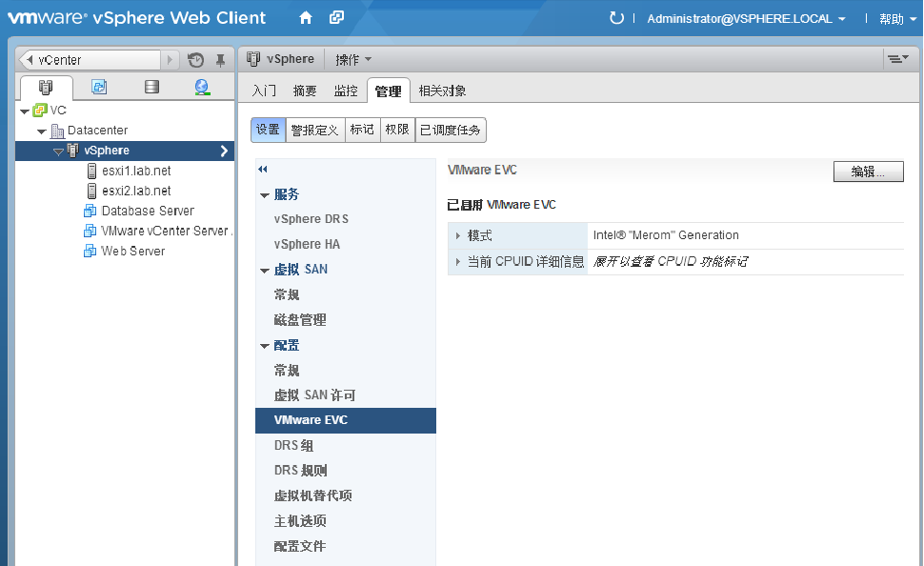Open DRS 组 settings

(293, 446)
